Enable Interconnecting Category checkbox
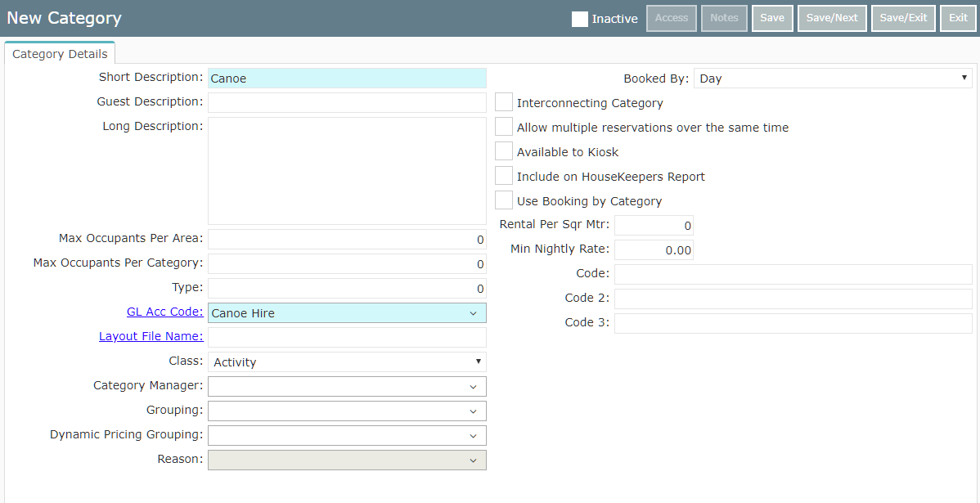 pos(504,102)
